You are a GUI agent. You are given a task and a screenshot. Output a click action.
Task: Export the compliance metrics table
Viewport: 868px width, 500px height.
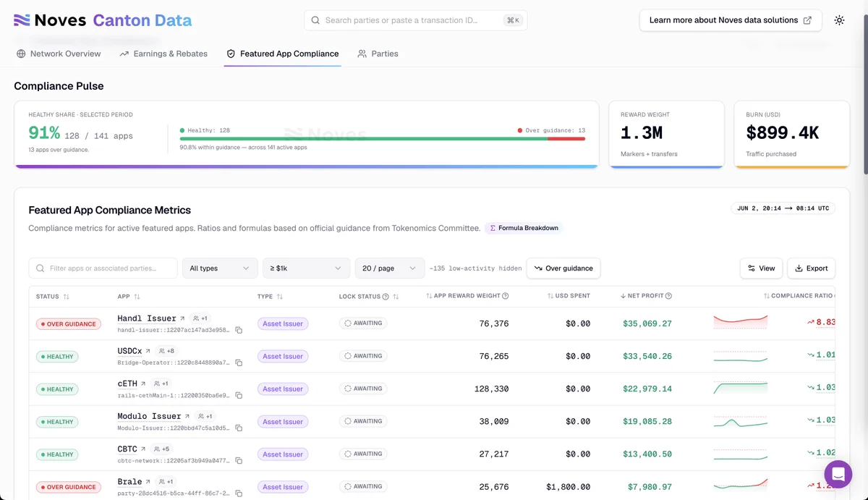[811, 268]
